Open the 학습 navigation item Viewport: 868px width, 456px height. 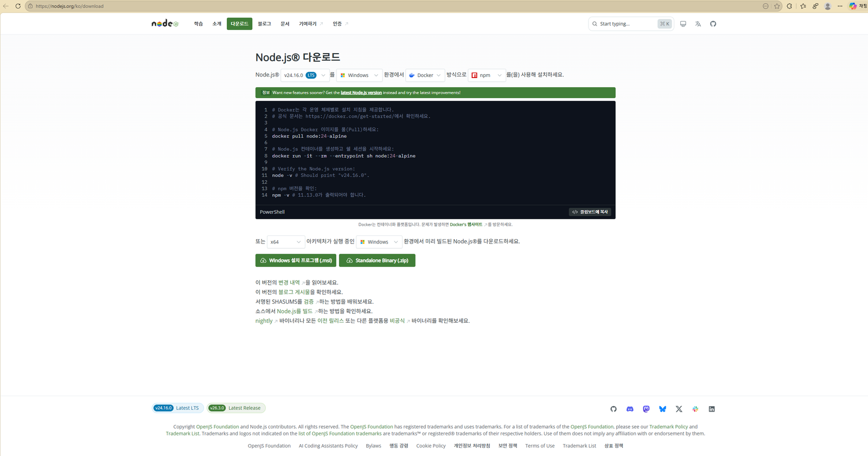(199, 24)
